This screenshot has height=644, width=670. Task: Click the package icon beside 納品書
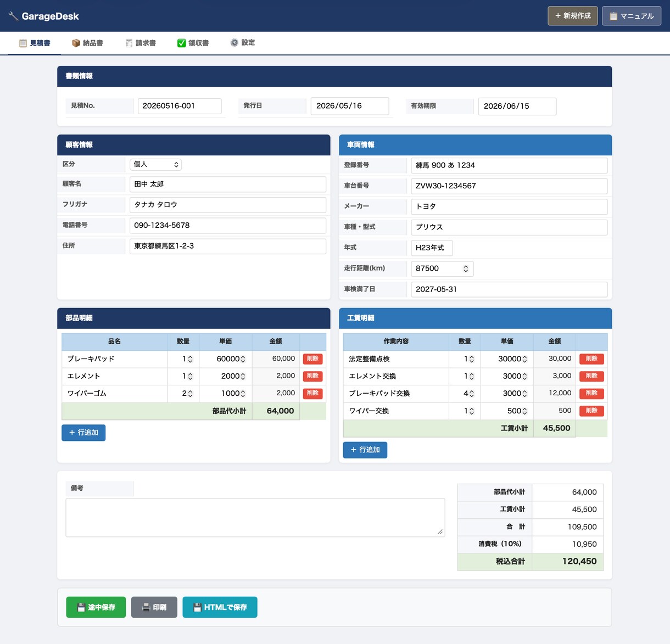76,43
